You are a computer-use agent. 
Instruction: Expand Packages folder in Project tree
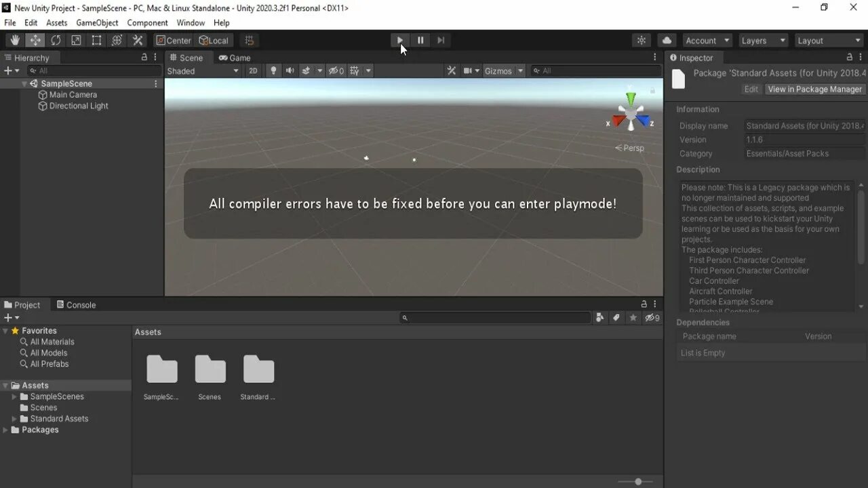point(6,430)
